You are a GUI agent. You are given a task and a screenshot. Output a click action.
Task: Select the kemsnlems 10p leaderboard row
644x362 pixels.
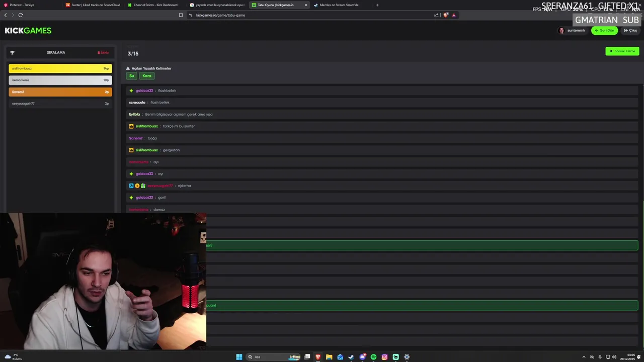click(x=60, y=80)
